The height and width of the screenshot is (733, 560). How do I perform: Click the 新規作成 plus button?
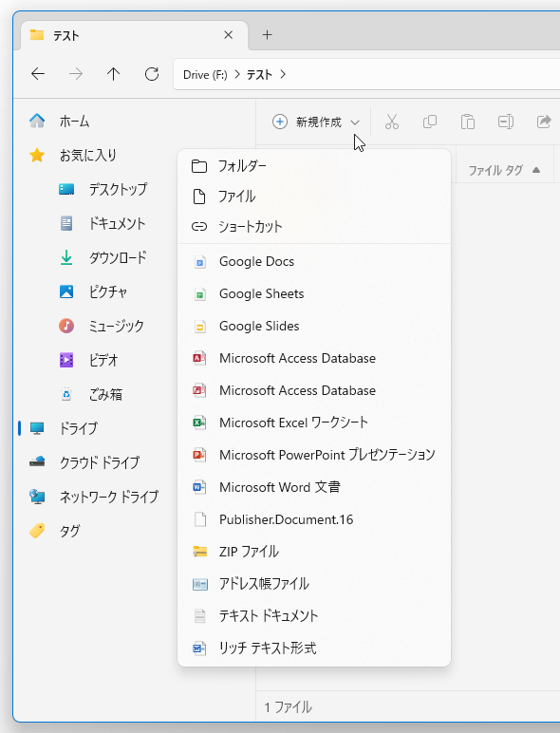[x=280, y=122]
